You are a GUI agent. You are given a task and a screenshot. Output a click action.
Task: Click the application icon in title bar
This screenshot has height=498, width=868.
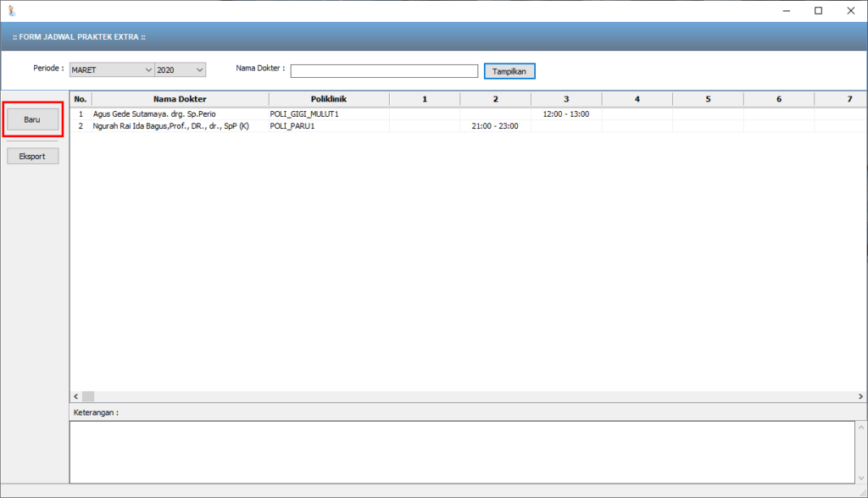tap(11, 11)
